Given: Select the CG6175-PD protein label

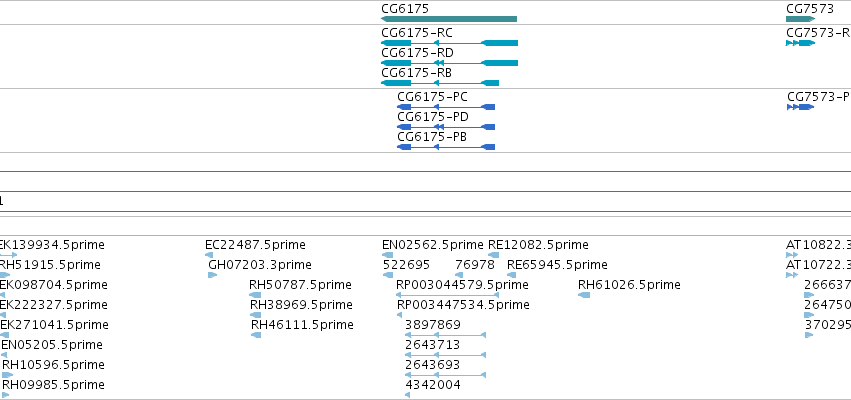Looking at the screenshot, I should 433,117.
